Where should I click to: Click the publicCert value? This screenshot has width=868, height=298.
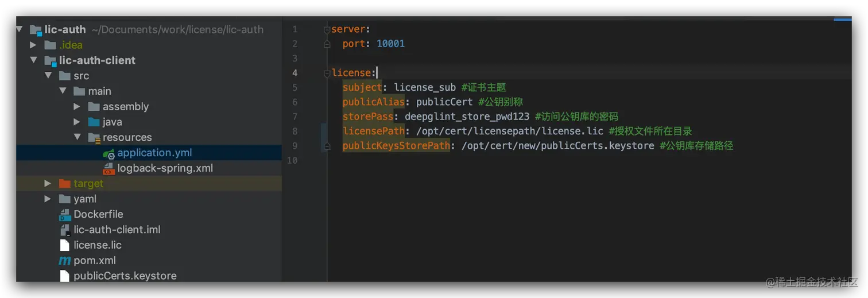tap(444, 102)
